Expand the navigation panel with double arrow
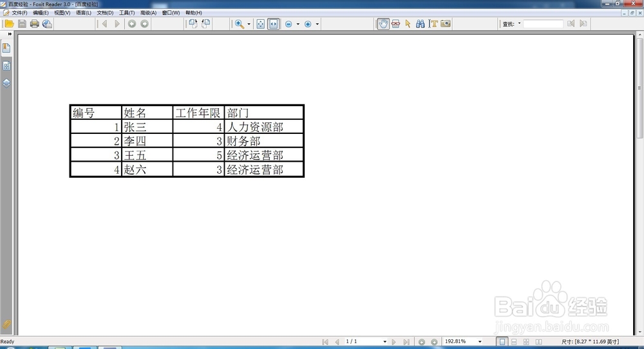Image resolution: width=644 pixels, height=349 pixels. tap(10, 34)
